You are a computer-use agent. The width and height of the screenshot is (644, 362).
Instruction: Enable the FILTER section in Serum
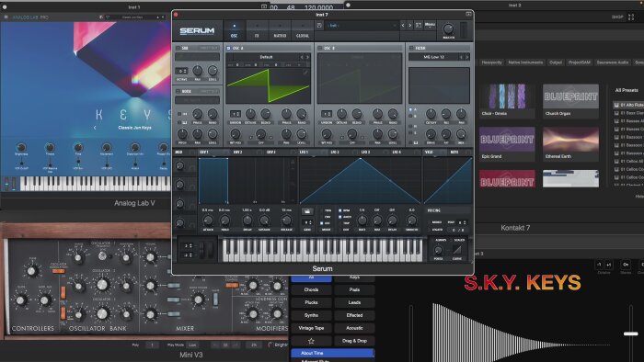[x=411, y=48]
